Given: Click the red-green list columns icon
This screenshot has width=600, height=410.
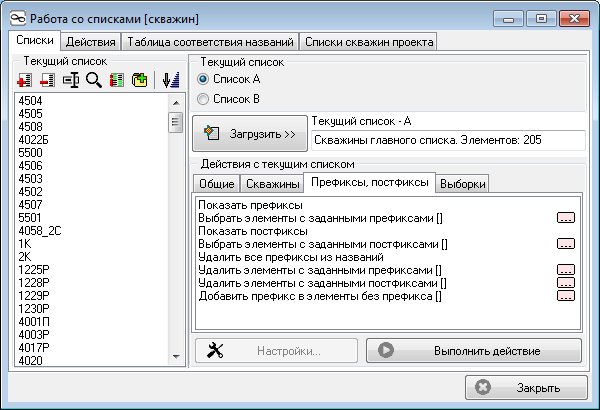Looking at the screenshot, I should (x=117, y=80).
